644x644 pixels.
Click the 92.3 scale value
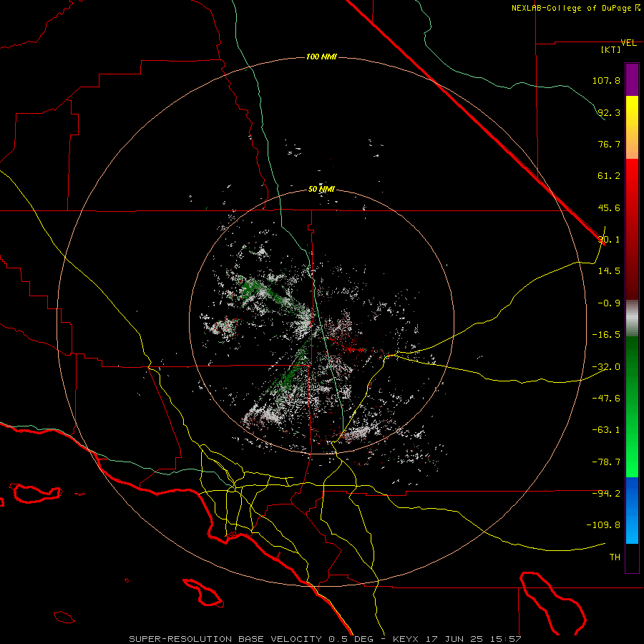(x=609, y=112)
